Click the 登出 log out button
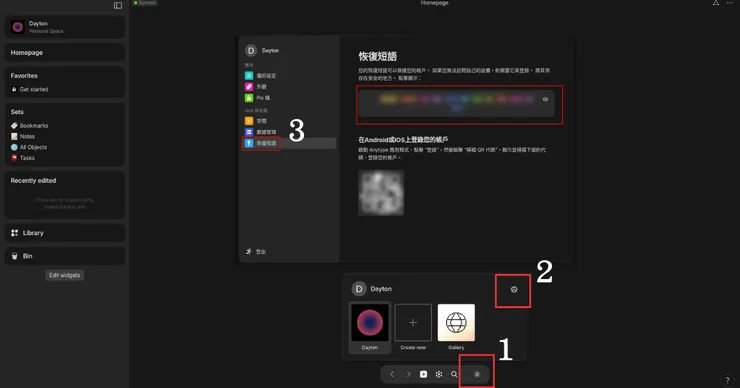Screen dimensions: 740x388 [x=255, y=252]
